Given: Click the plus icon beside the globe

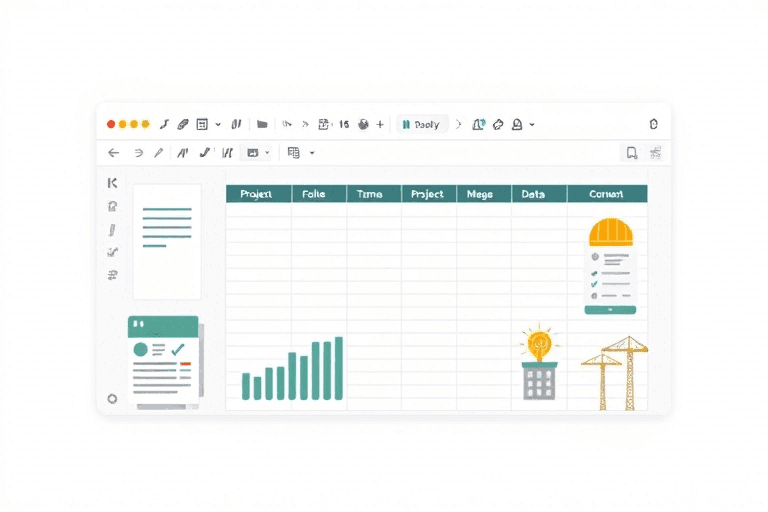Looking at the screenshot, I should 380,125.
